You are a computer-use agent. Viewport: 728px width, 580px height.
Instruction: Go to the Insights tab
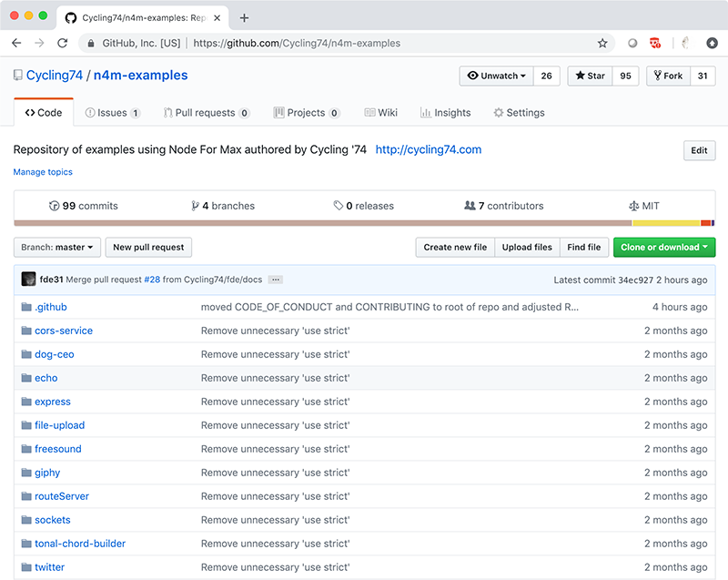pyautogui.click(x=445, y=113)
